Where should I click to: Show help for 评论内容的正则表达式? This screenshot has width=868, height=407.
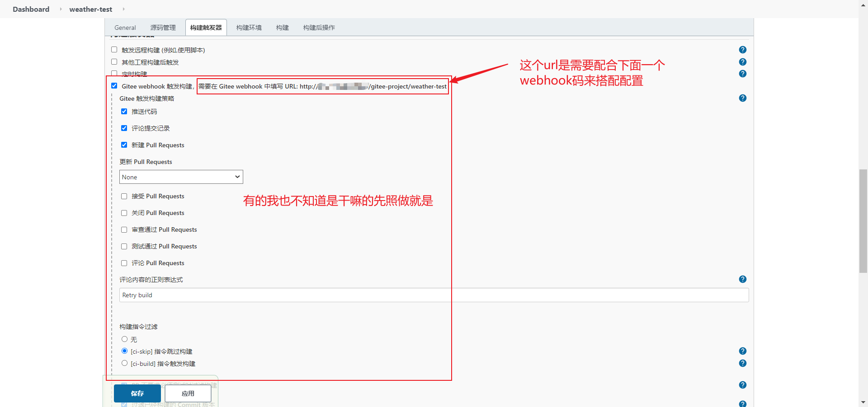pyautogui.click(x=742, y=279)
